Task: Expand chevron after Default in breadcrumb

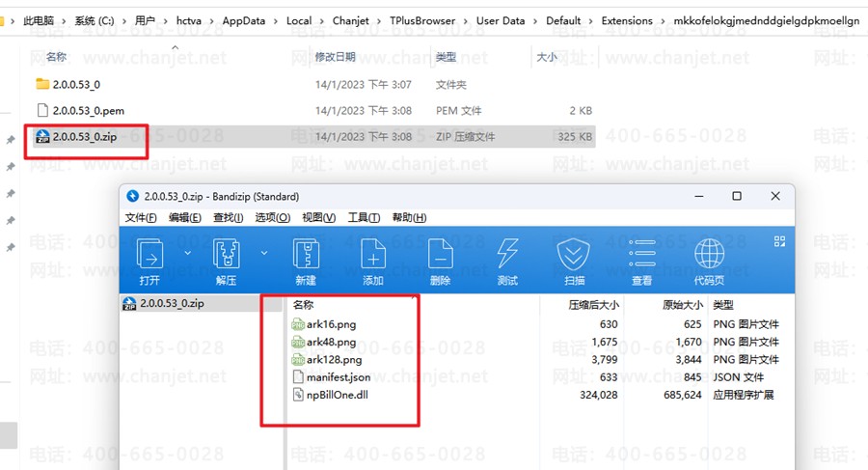Action: point(591,21)
